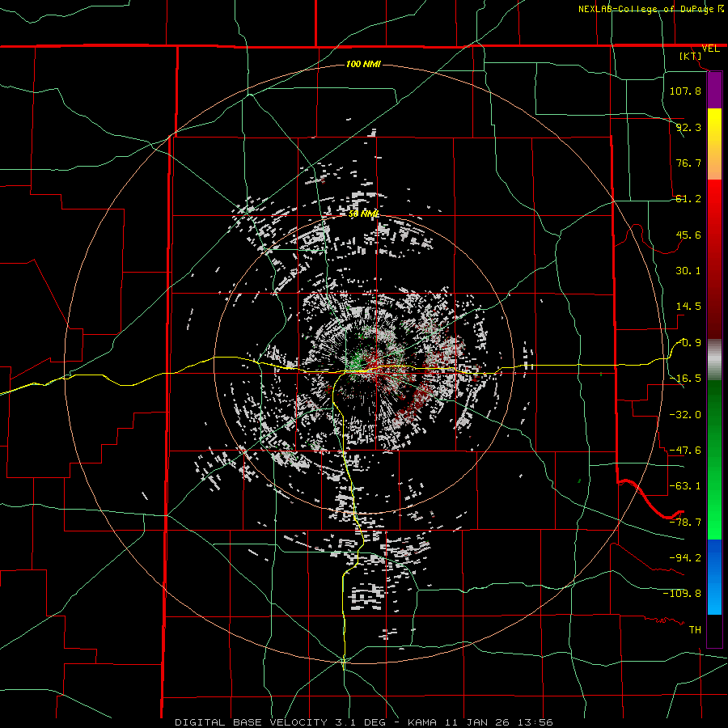Click the -16.5 legend value
The image size is (728, 728).
[685, 379]
